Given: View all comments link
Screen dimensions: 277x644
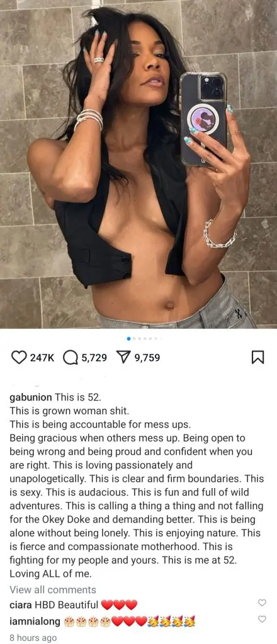Looking at the screenshot, I should pos(53,590).
